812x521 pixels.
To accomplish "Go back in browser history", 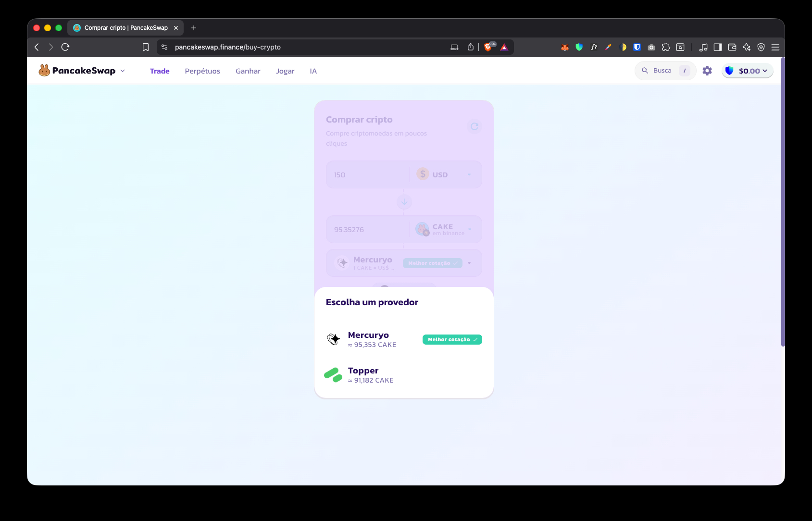I will coord(37,47).
